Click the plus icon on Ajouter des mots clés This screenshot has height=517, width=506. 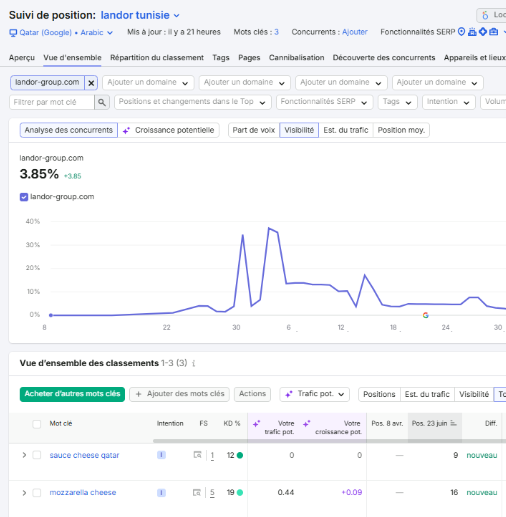tap(139, 394)
